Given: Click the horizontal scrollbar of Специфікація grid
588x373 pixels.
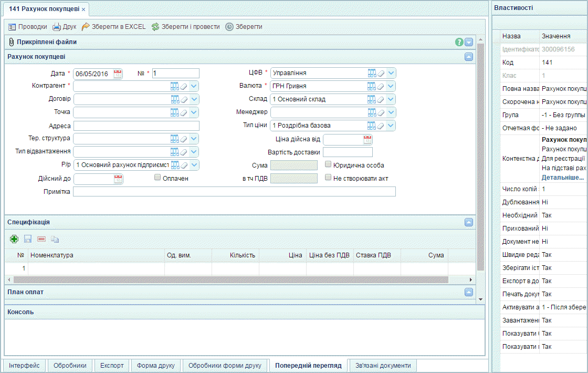Looking at the screenshot, I should (231, 280).
